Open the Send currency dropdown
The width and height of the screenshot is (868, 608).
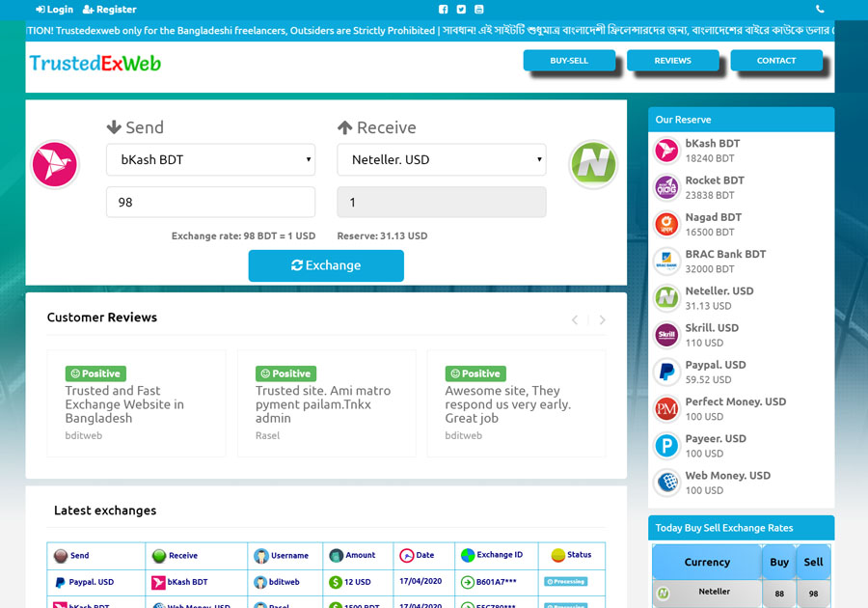pos(210,160)
